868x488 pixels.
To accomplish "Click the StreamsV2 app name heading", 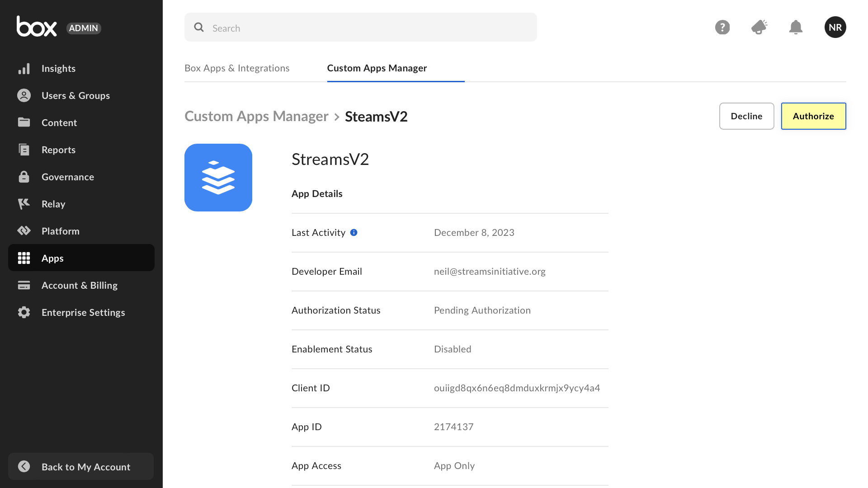I will coord(330,159).
